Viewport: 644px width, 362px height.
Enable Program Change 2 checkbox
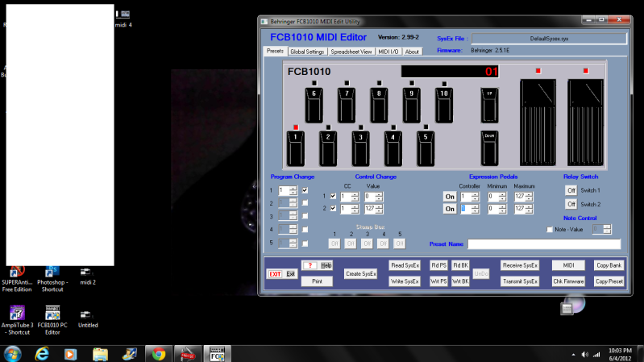coord(305,203)
